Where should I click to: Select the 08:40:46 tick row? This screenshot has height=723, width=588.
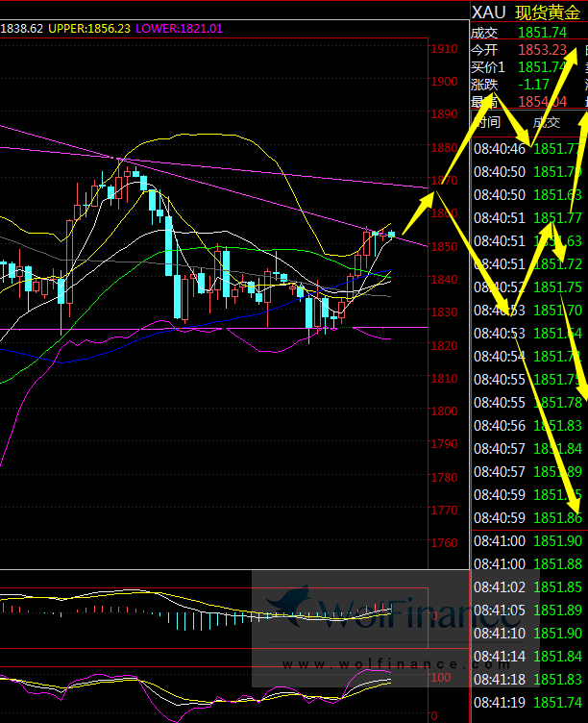tap(527, 148)
